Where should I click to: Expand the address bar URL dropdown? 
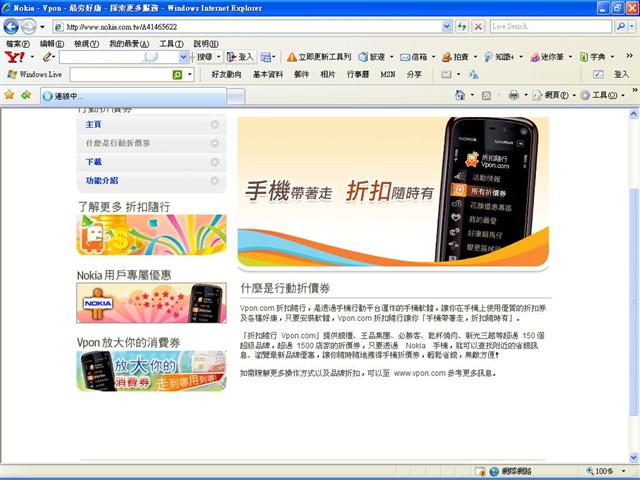click(x=447, y=27)
